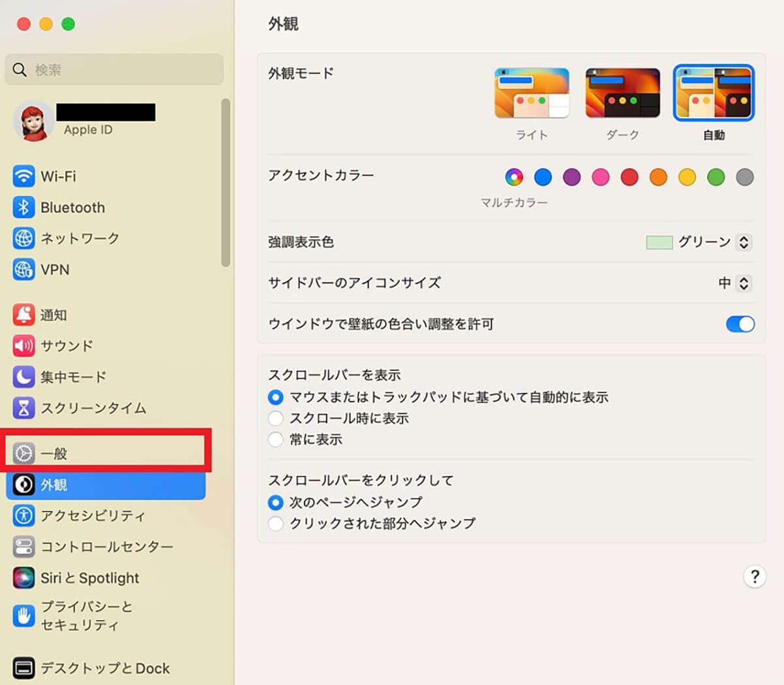
Task: Click the green highlight color preview
Action: [659, 242]
